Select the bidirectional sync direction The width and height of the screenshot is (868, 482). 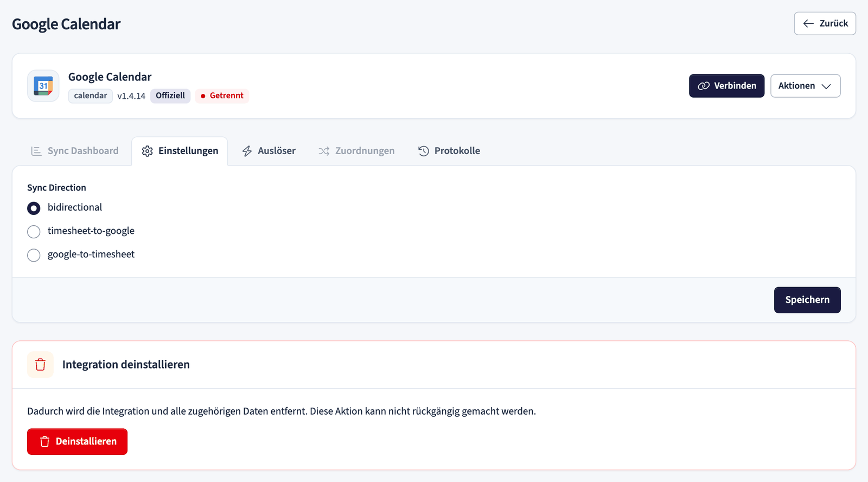(34, 208)
